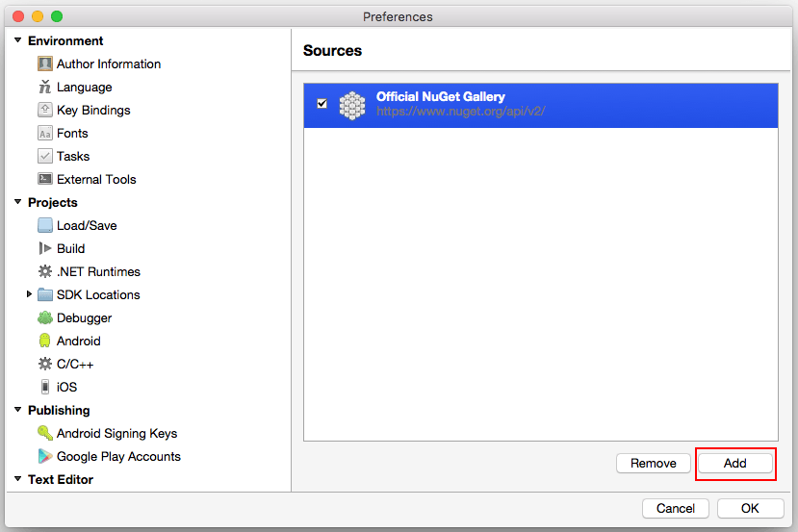The width and height of the screenshot is (798, 532).
Task: Click the .NET Runtimes gear icon
Action: (x=45, y=271)
